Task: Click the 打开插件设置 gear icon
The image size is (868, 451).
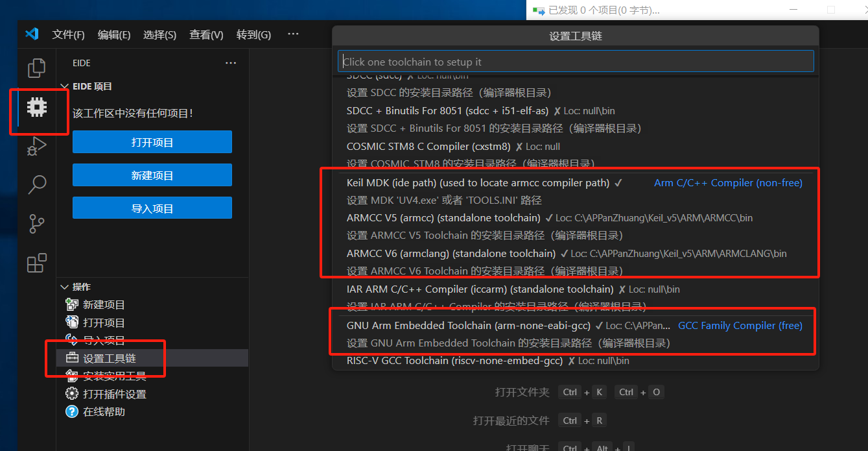Action: point(72,394)
